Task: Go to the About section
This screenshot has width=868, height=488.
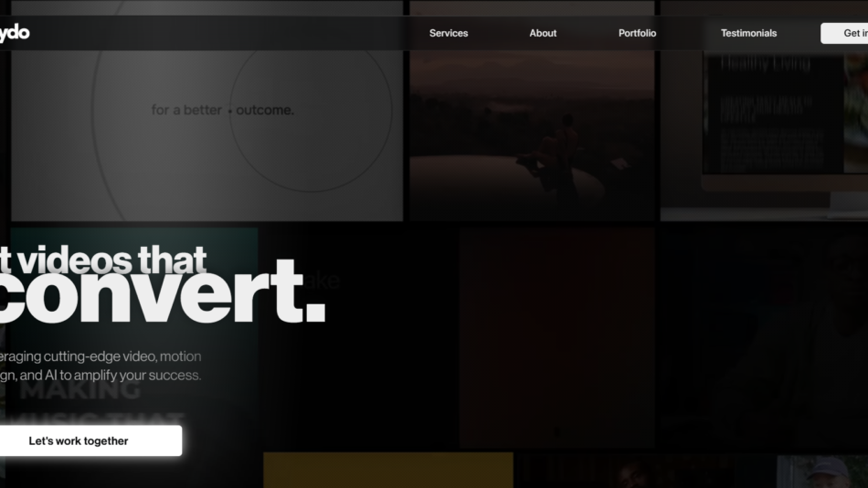Action: 543,33
